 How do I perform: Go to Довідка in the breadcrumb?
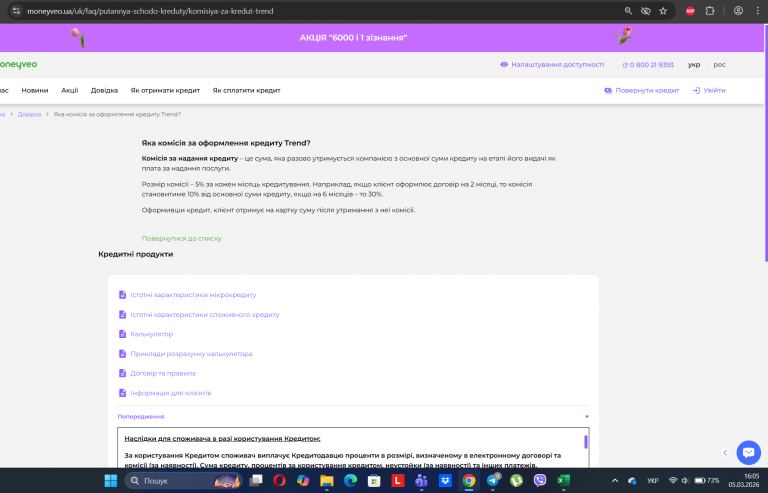(x=29, y=114)
